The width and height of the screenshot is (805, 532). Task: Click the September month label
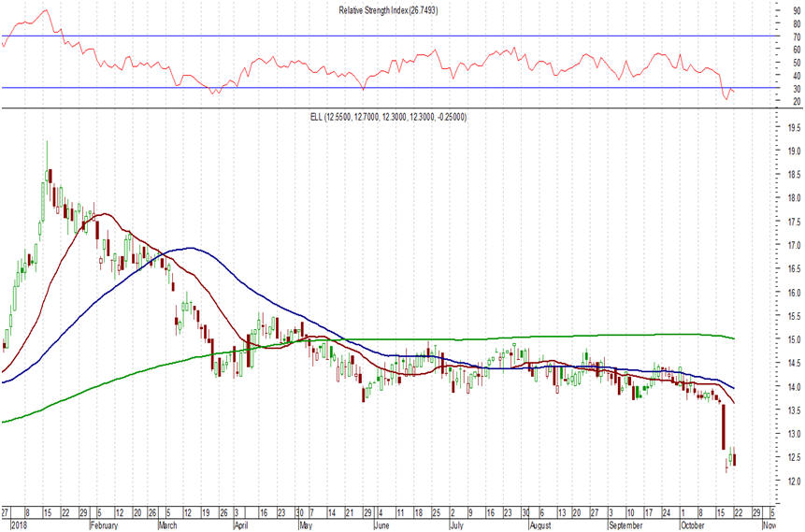(x=625, y=526)
